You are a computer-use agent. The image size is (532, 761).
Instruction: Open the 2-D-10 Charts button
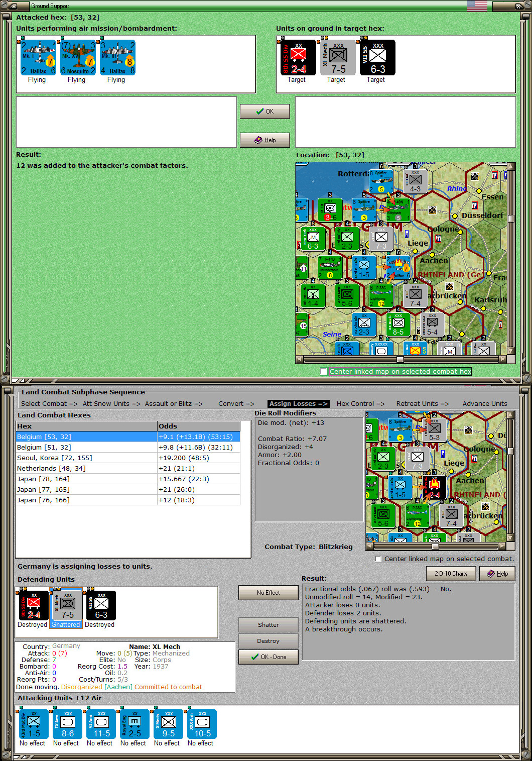point(451,574)
